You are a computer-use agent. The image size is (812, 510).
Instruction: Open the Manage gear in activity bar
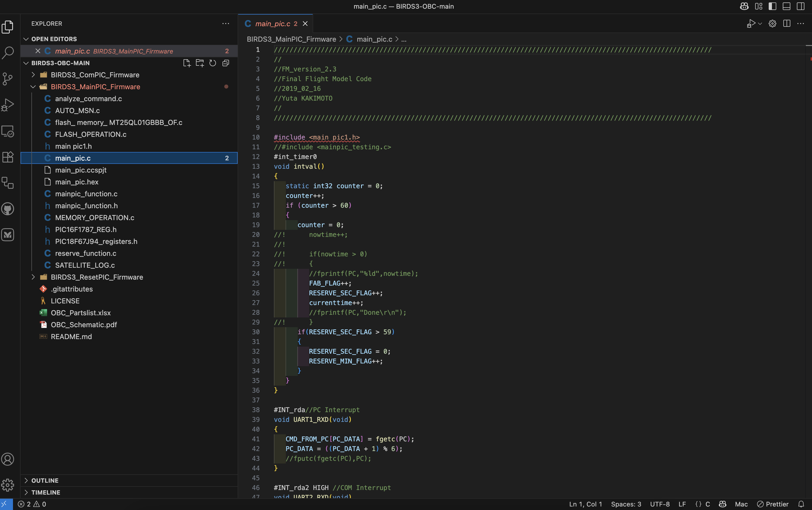(8, 485)
